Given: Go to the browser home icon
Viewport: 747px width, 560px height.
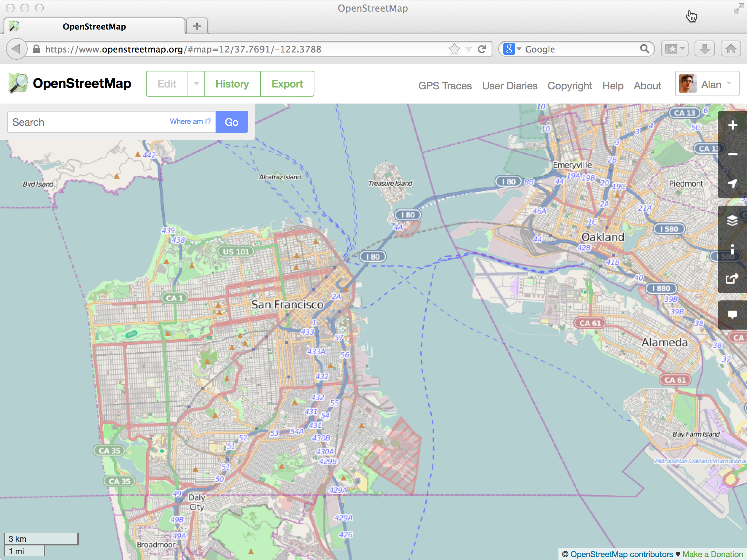Looking at the screenshot, I should tap(731, 49).
